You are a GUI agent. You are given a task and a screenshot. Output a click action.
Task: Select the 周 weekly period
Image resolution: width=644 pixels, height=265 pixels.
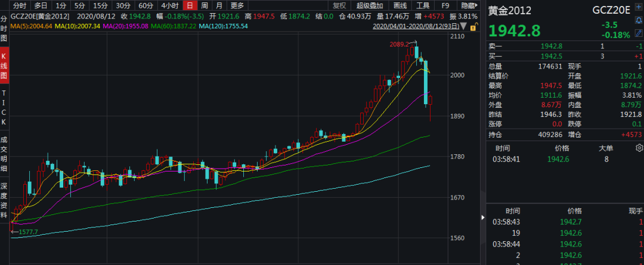(205, 5)
